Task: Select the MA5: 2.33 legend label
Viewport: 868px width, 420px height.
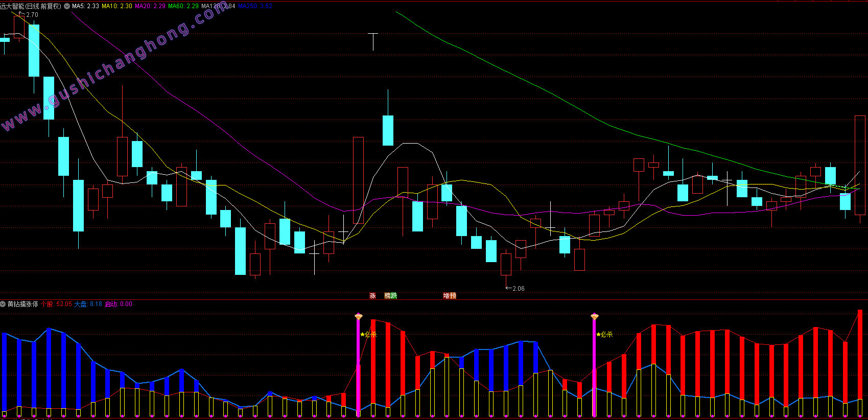Action: click(85, 6)
